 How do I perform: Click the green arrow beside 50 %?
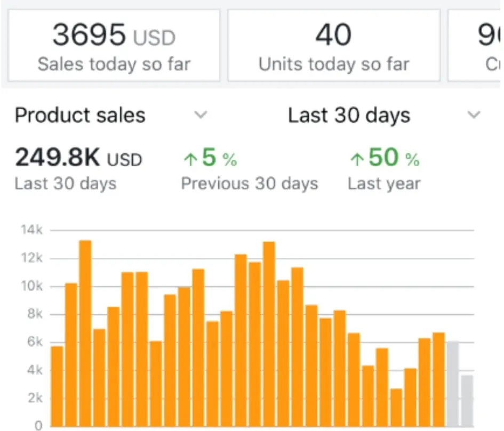tap(357, 159)
